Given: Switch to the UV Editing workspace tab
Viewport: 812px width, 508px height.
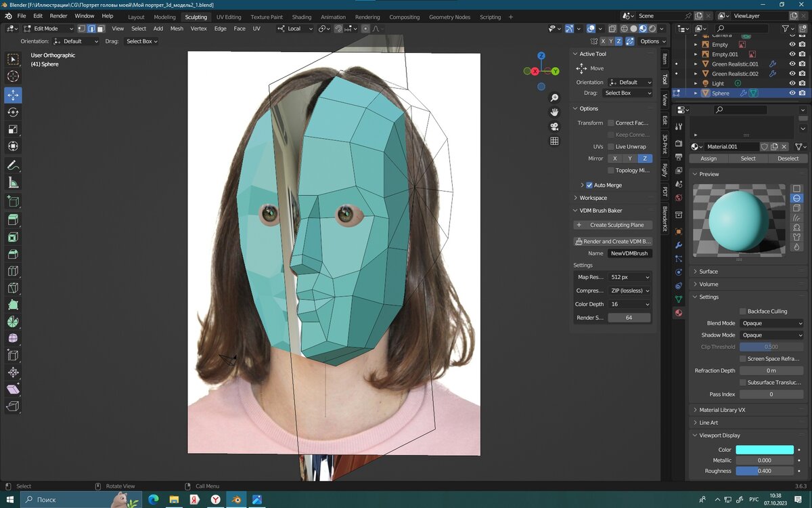Looking at the screenshot, I should (x=229, y=17).
